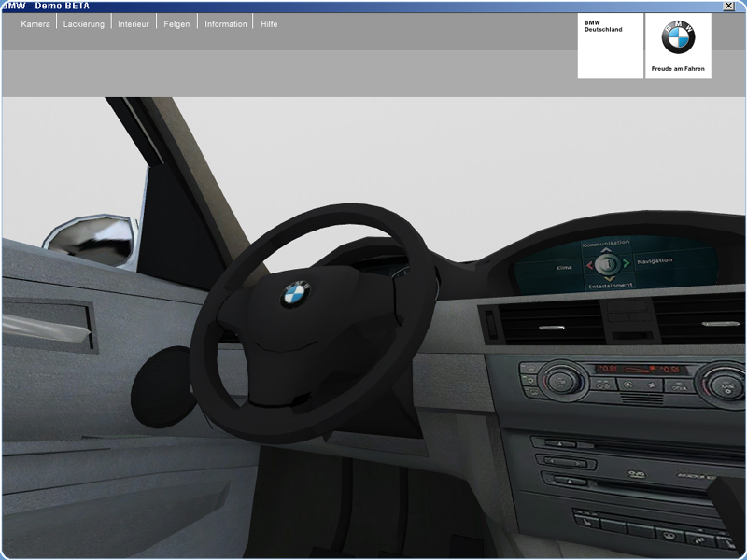The height and width of the screenshot is (560, 747).
Task: Open the Hilfe menu
Action: point(269,24)
